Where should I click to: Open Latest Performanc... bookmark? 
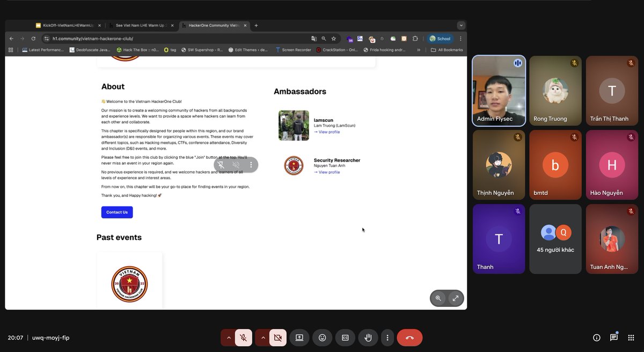coord(42,50)
